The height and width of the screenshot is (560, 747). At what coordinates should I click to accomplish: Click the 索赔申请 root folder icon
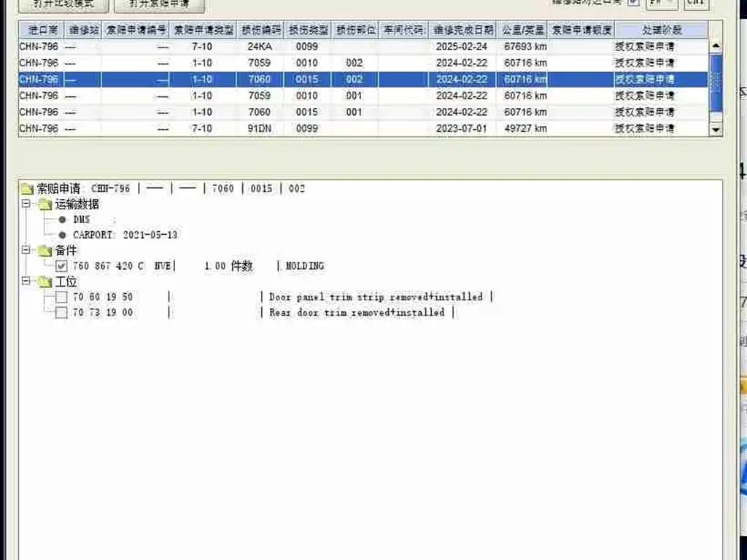point(27,189)
